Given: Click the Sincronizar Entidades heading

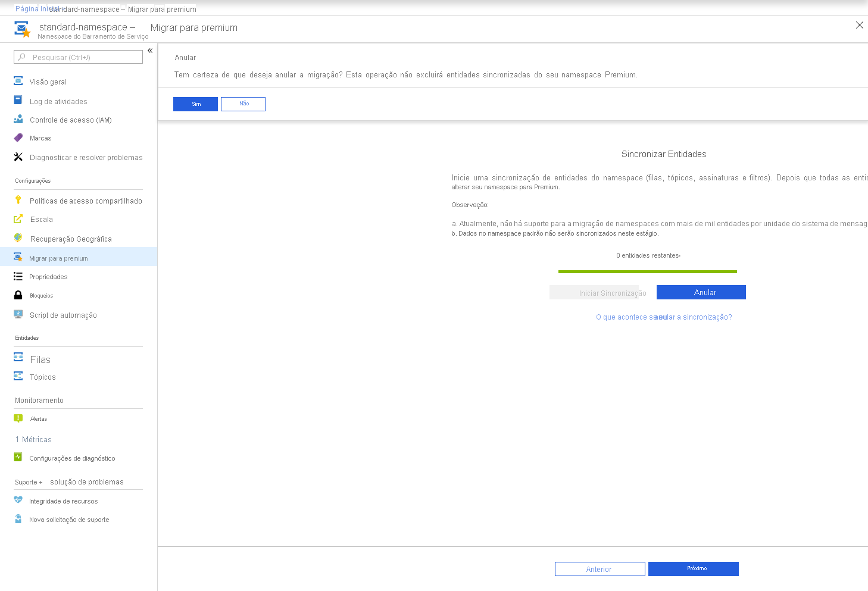Looking at the screenshot, I should [664, 154].
